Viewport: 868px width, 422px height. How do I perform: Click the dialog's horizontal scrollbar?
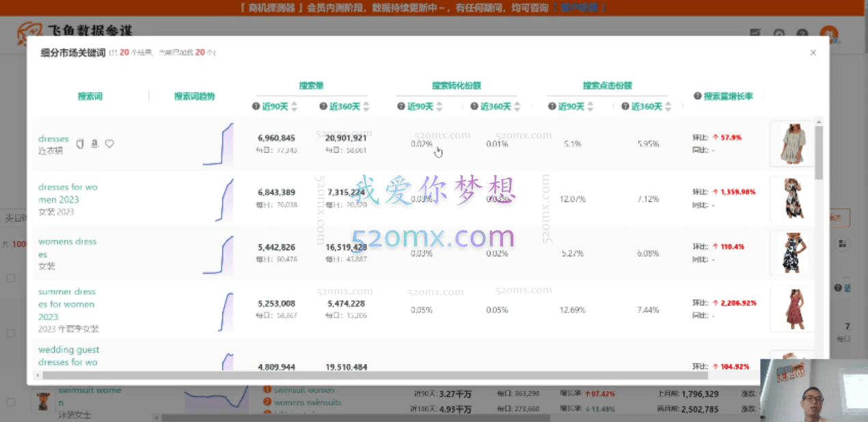(x=410, y=375)
